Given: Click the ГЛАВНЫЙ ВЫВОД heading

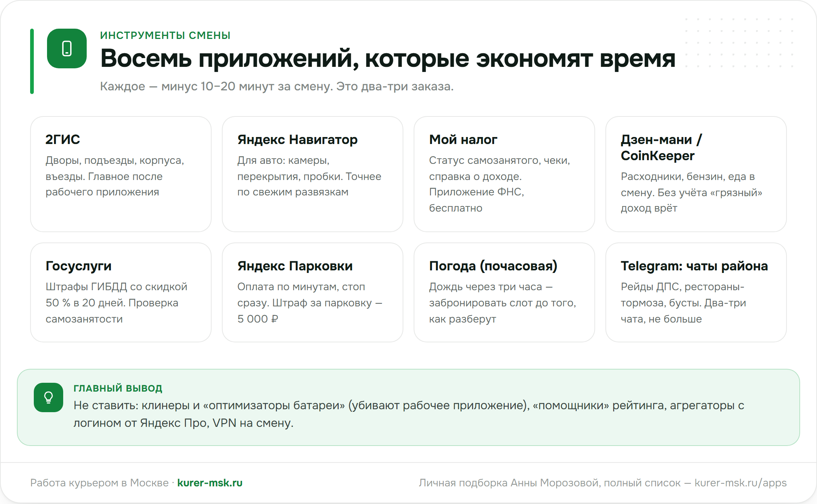Looking at the screenshot, I should (118, 388).
